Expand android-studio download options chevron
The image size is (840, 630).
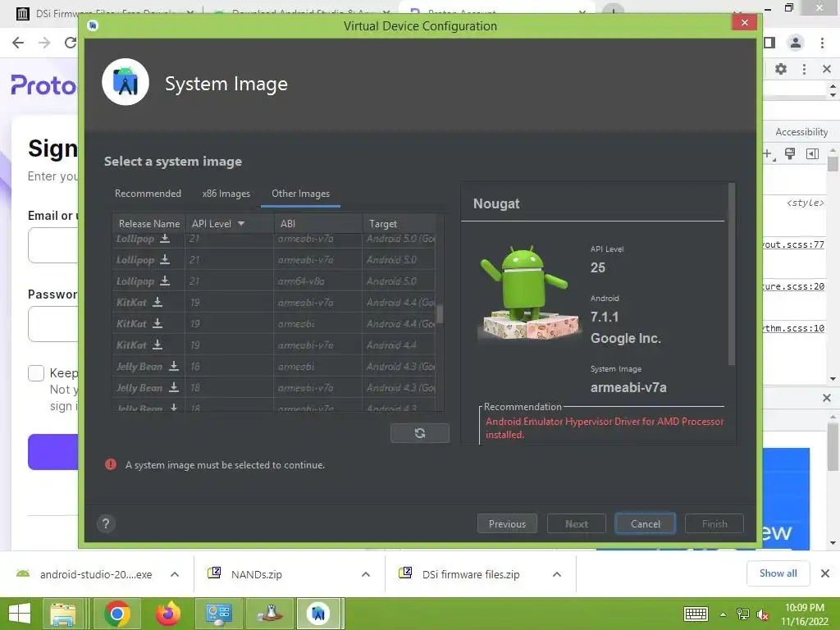click(x=175, y=574)
